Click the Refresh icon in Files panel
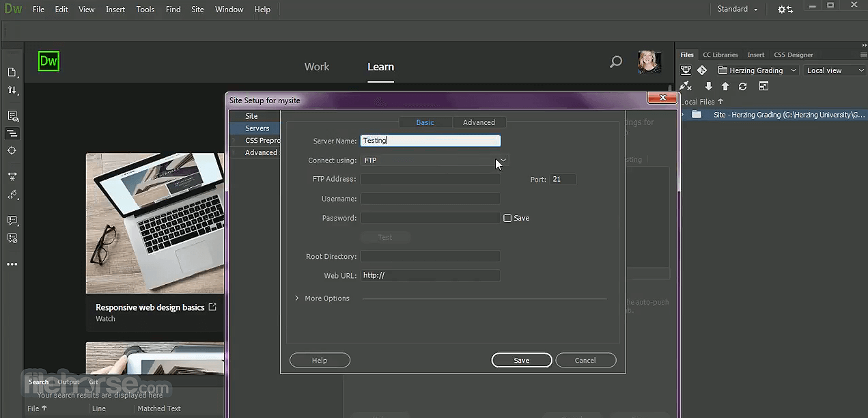868x418 pixels. pyautogui.click(x=742, y=87)
